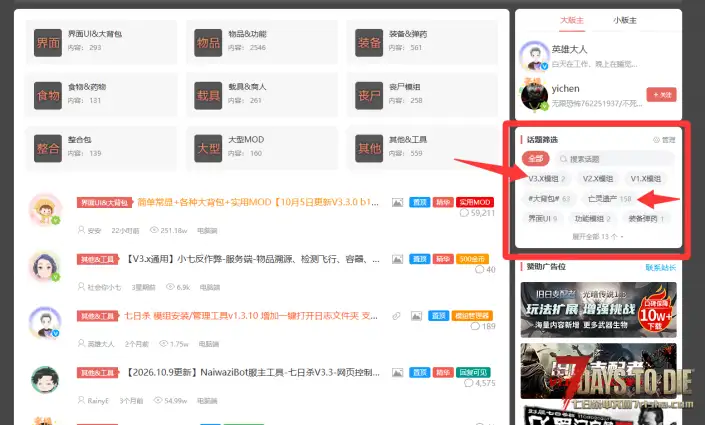The height and width of the screenshot is (425, 705).
Task: Expand 展开全部 13 个 topics
Action: coord(598,237)
